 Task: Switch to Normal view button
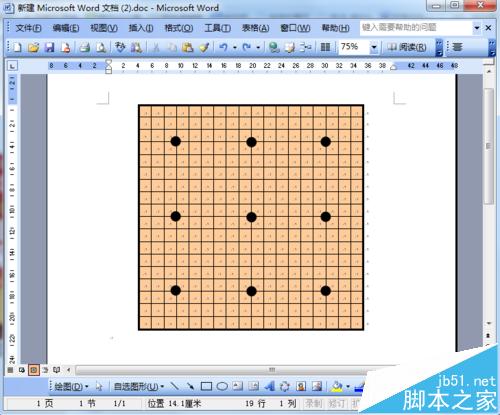pyautogui.click(x=10, y=370)
